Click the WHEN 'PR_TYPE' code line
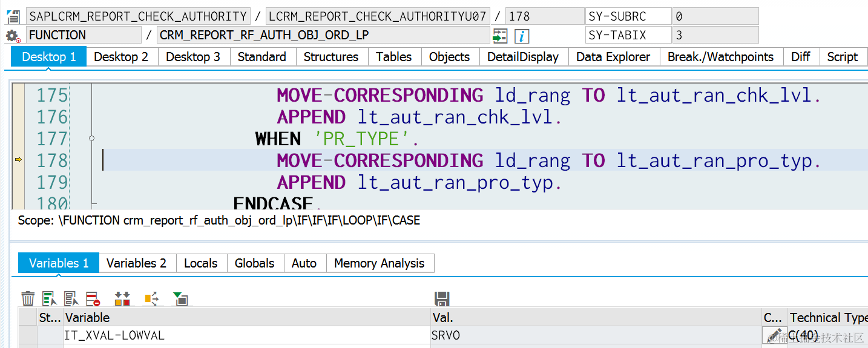868x348 pixels. (337, 139)
